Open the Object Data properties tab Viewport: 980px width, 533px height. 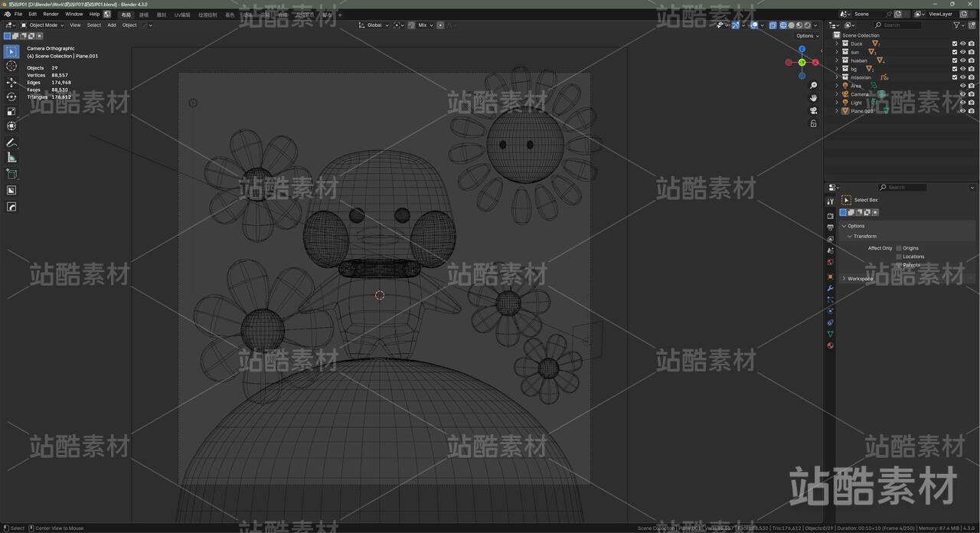(x=830, y=334)
